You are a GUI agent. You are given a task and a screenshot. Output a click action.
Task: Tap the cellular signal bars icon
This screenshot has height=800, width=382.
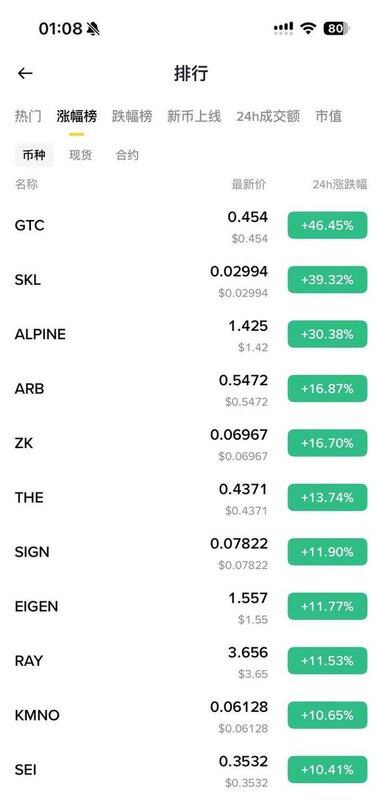coord(284,28)
